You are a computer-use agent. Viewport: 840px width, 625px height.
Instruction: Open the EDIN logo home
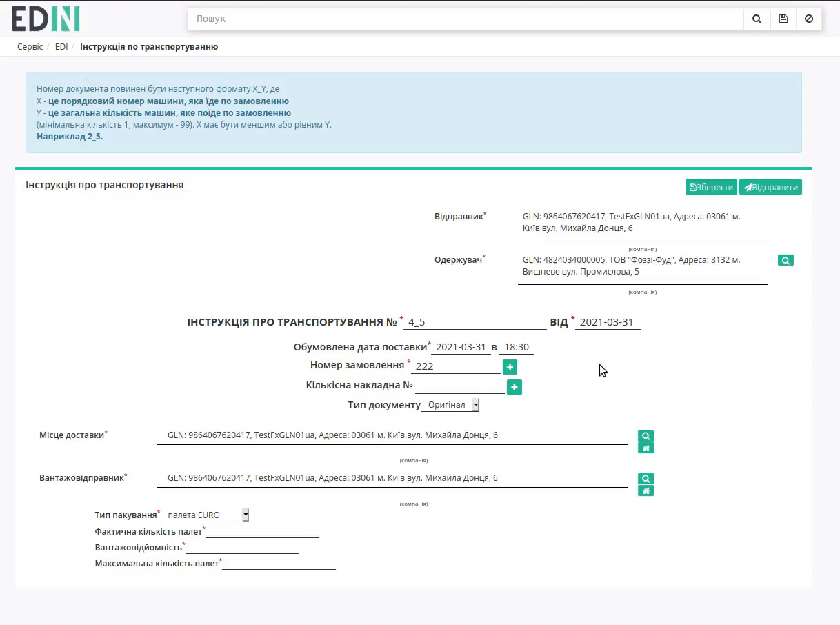(x=46, y=19)
